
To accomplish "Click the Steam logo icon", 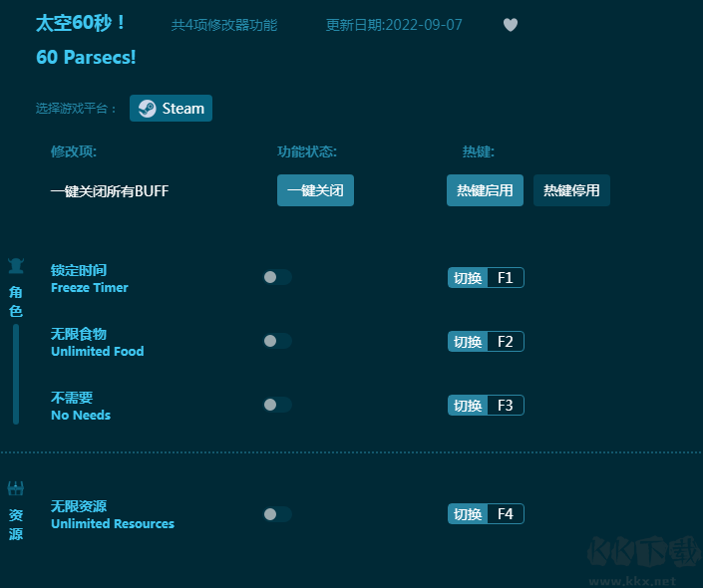I will point(147,109).
